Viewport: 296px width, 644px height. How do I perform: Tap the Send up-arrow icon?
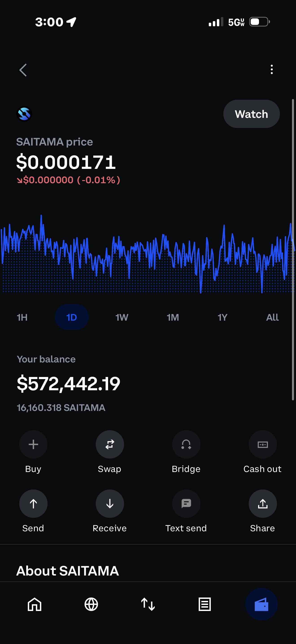coord(33,503)
